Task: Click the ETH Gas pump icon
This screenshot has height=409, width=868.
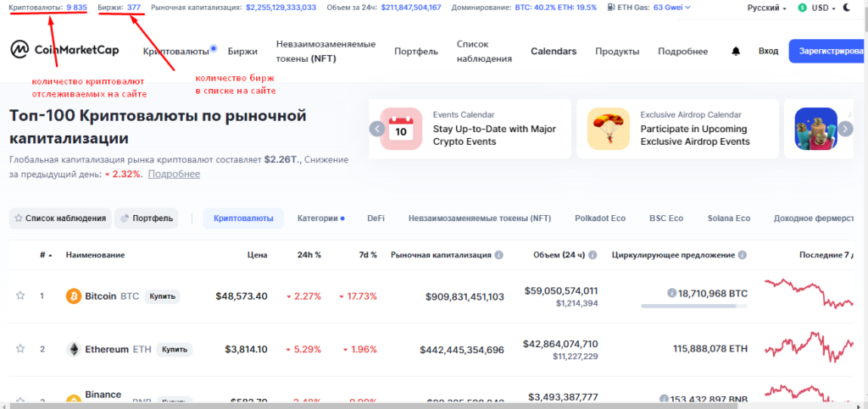Action: click(610, 8)
